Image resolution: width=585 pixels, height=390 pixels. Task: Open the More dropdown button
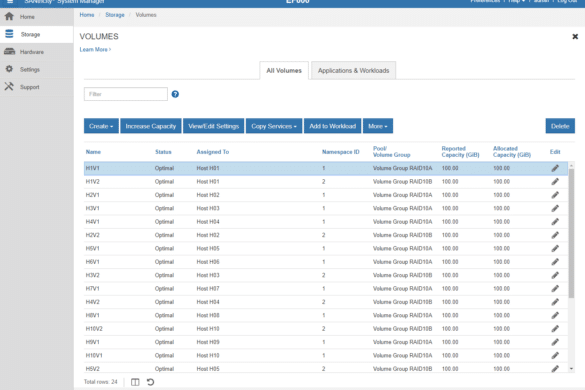[378, 126]
